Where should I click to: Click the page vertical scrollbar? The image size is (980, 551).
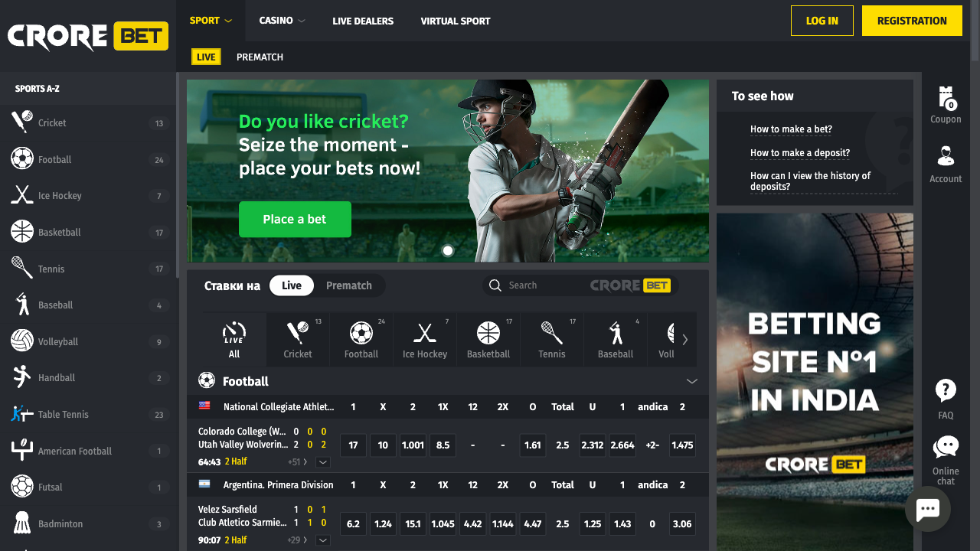point(975,31)
